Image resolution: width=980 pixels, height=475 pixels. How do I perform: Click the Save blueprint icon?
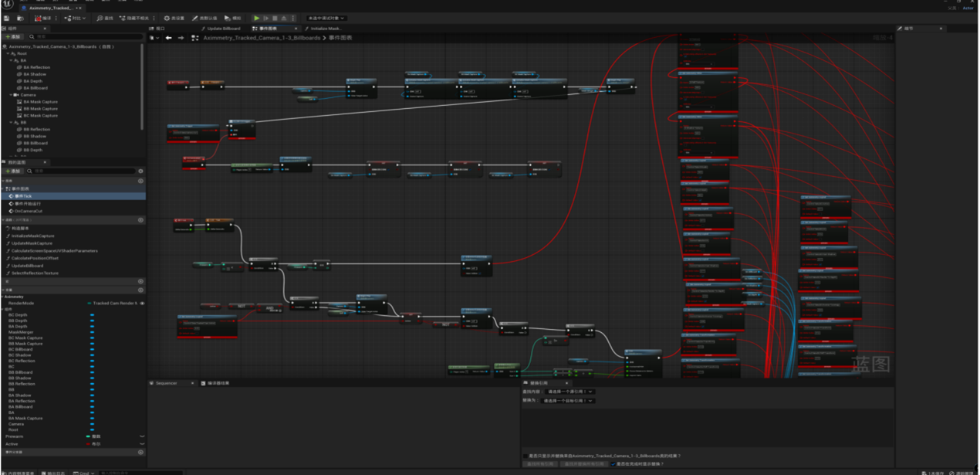pyautogui.click(x=7, y=18)
